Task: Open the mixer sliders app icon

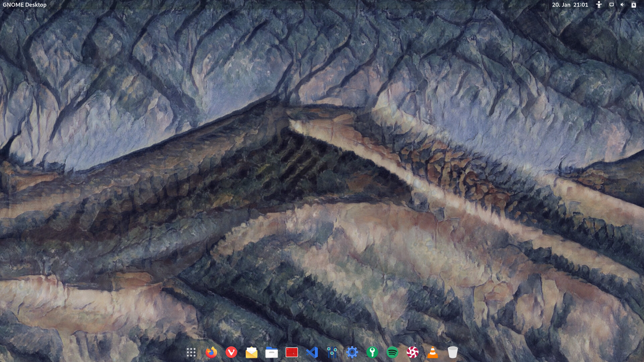Action: pos(332,352)
